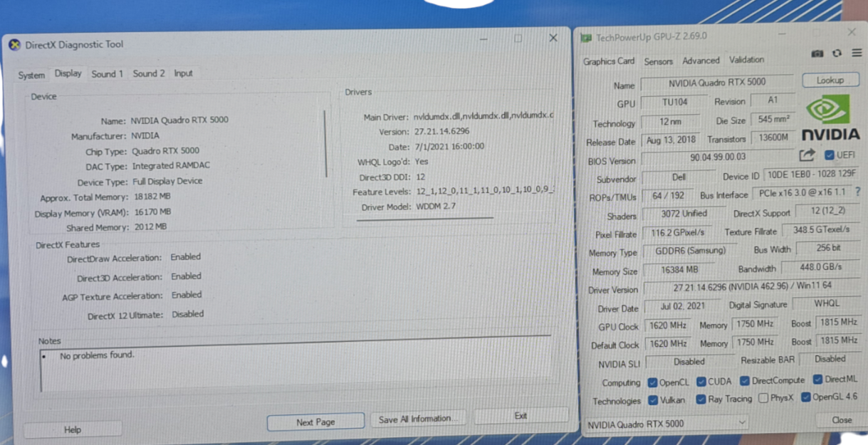Click Next Page button
The height and width of the screenshot is (445, 868).
tap(315, 422)
